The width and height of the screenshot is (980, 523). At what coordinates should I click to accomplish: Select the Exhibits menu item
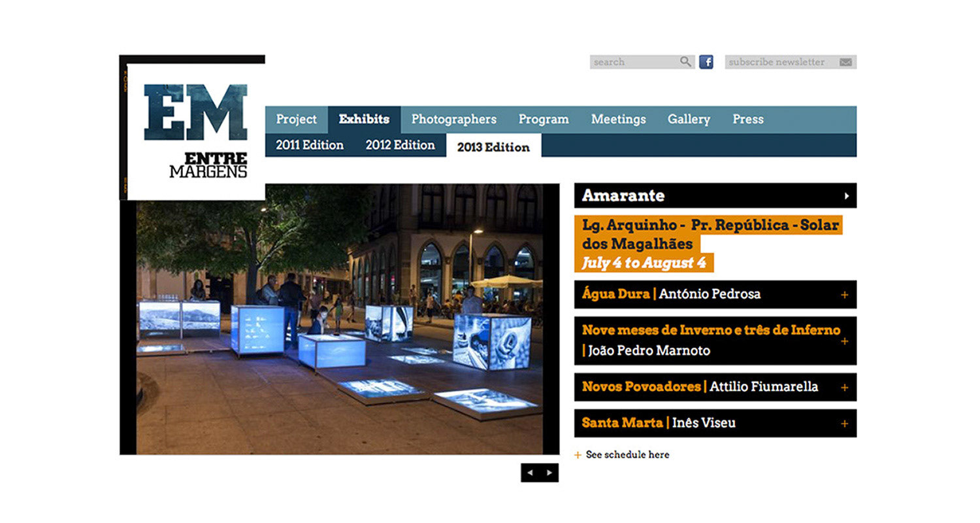(364, 120)
